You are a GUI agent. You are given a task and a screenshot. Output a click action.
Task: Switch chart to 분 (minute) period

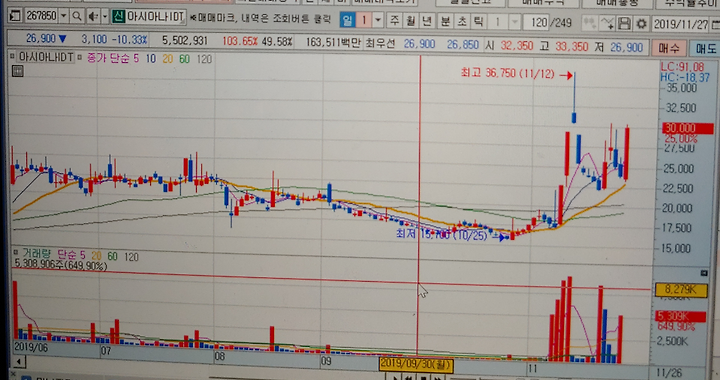[x=445, y=21]
